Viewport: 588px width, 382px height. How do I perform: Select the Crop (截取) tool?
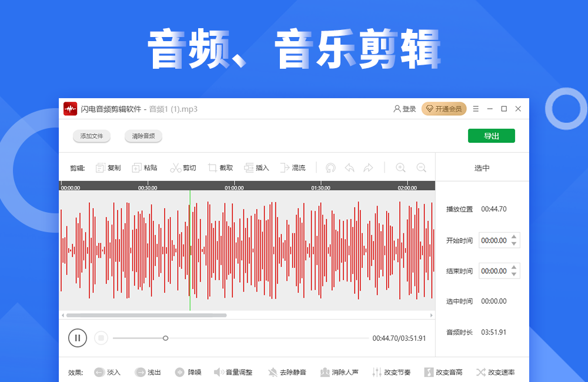click(212, 168)
